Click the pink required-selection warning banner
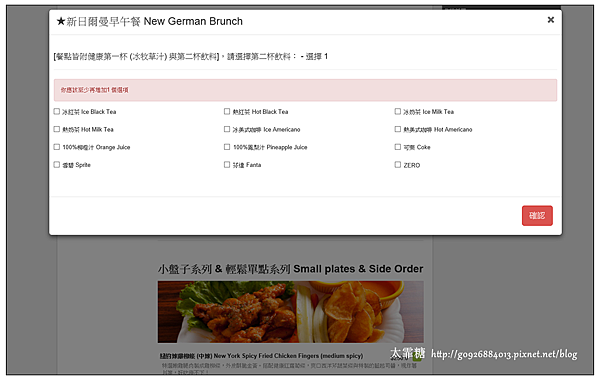The width and height of the screenshot is (600, 380). click(x=305, y=90)
